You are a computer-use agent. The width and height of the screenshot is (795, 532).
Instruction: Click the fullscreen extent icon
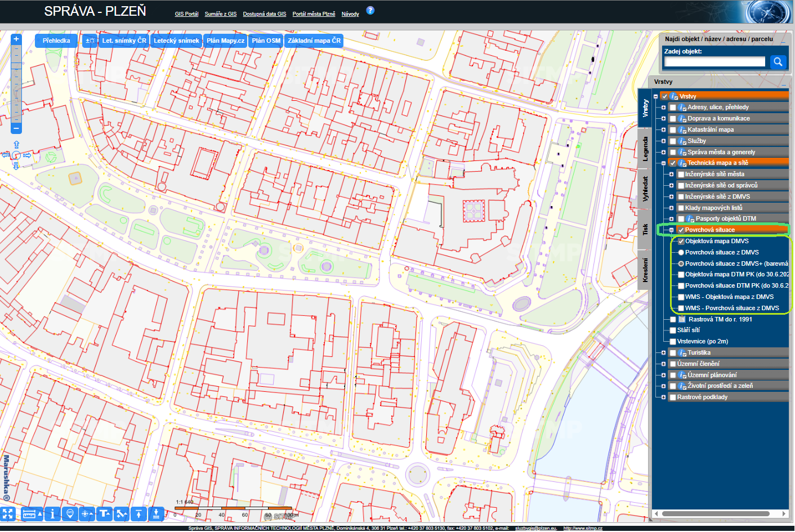point(7,513)
